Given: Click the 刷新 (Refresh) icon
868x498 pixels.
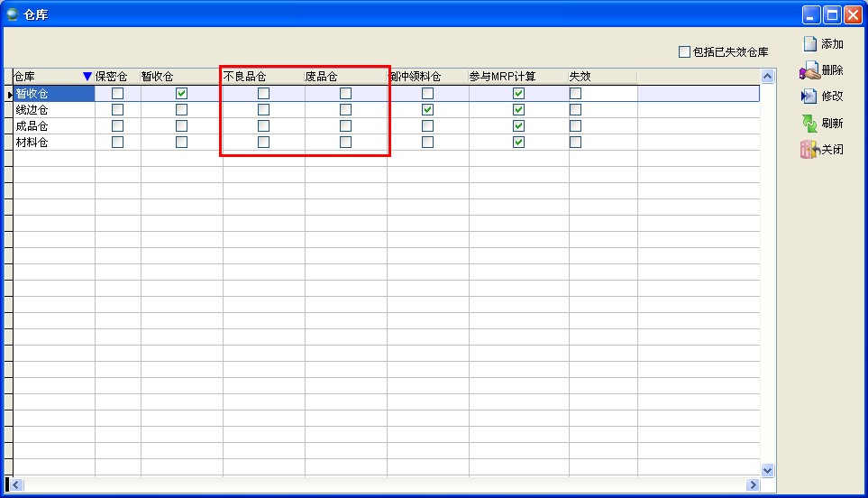Looking at the screenshot, I should (x=809, y=124).
